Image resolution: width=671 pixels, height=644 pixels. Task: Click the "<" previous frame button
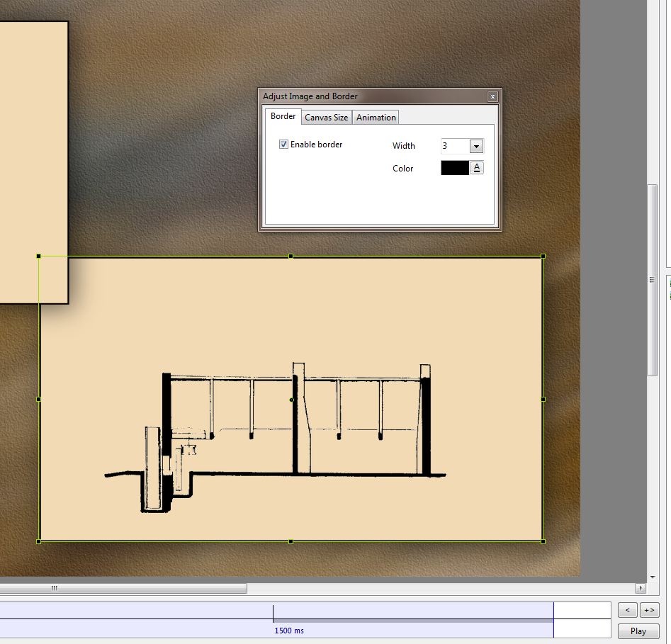point(627,610)
